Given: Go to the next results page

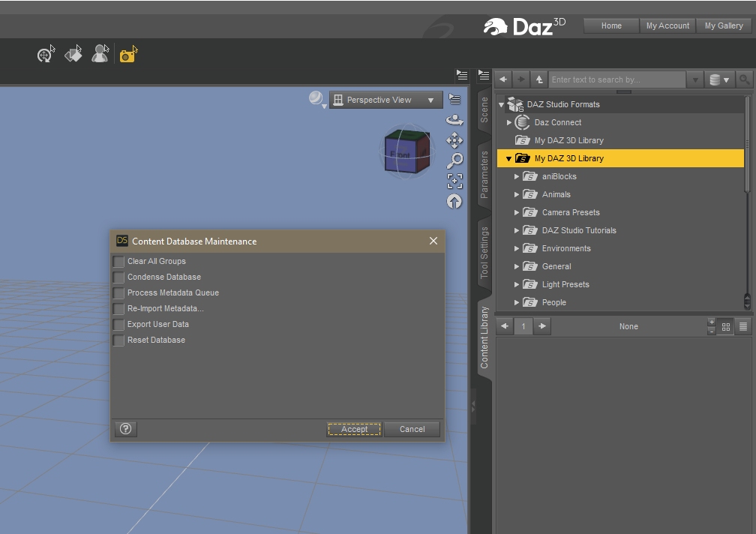Looking at the screenshot, I should (542, 326).
